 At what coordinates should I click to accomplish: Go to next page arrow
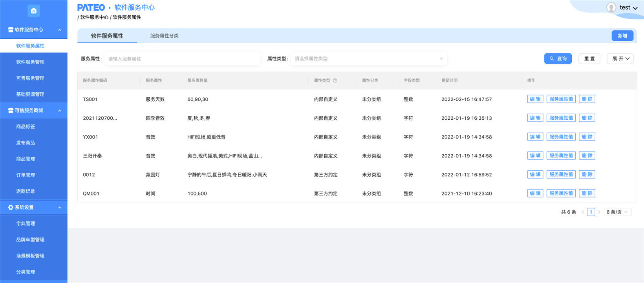click(x=599, y=212)
